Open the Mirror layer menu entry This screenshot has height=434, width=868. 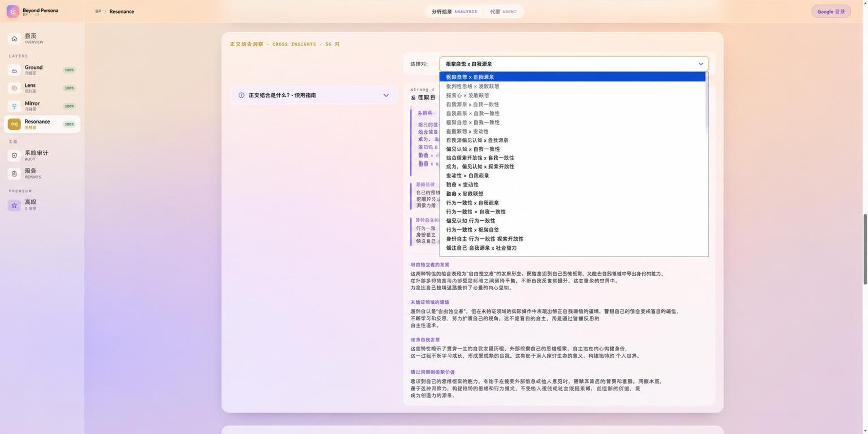tap(42, 106)
